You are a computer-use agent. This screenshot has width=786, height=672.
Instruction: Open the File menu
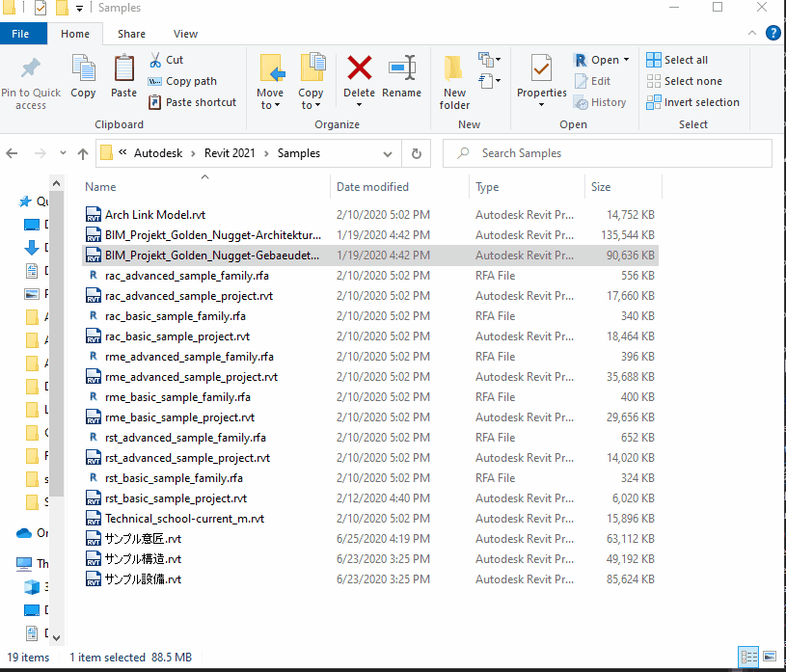pyautogui.click(x=20, y=34)
